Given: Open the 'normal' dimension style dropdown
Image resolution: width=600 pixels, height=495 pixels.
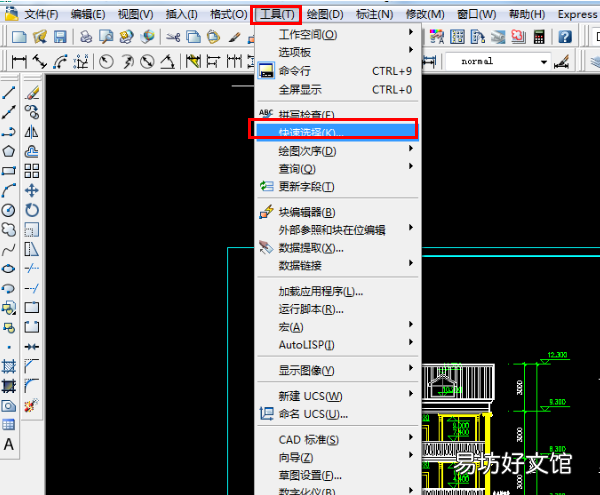Looking at the screenshot, I should pyautogui.click(x=543, y=61).
